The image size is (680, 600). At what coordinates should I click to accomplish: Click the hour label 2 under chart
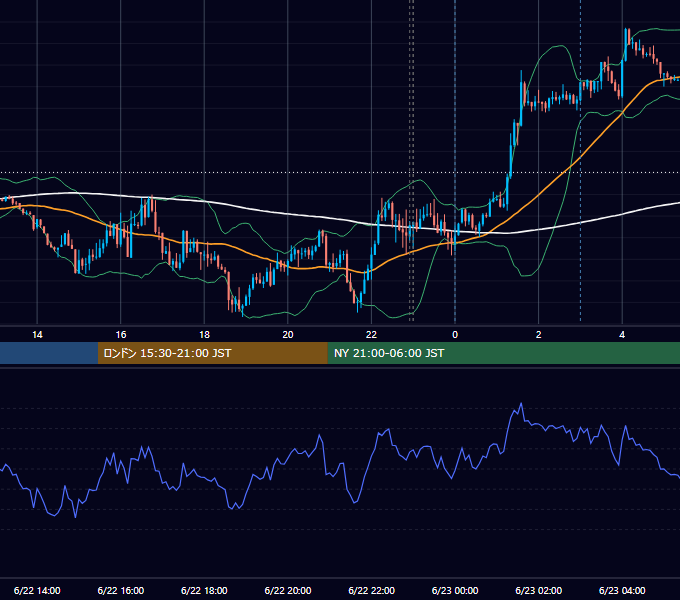point(539,335)
